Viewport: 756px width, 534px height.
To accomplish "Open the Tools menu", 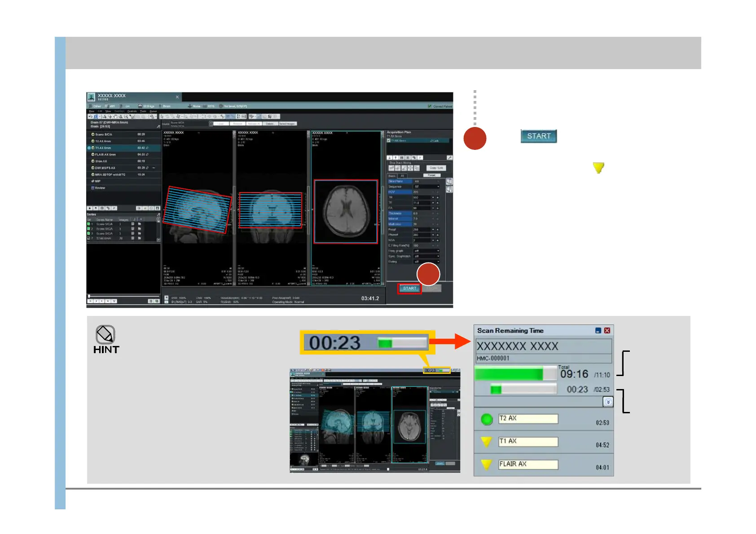I will click(x=143, y=111).
